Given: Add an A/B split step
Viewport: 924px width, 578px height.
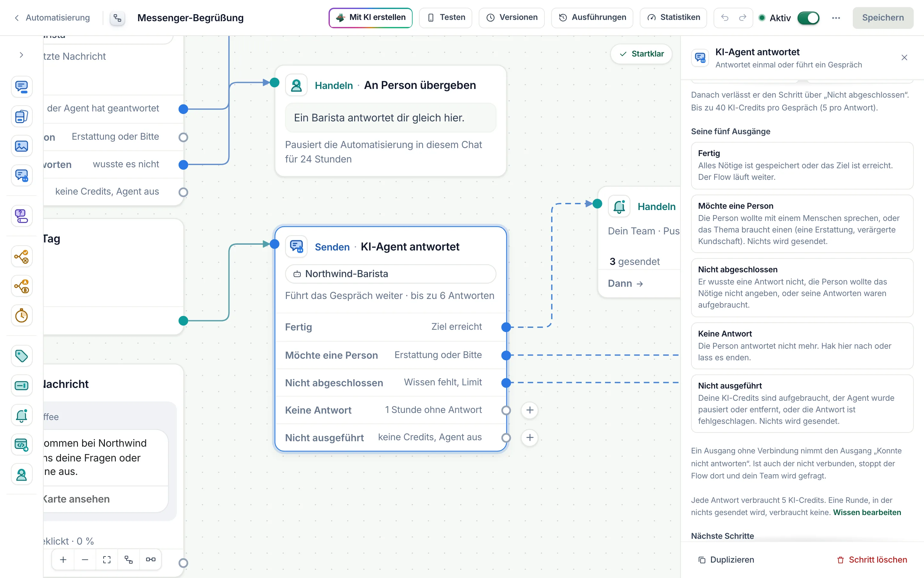Looking at the screenshot, I should coord(21,286).
